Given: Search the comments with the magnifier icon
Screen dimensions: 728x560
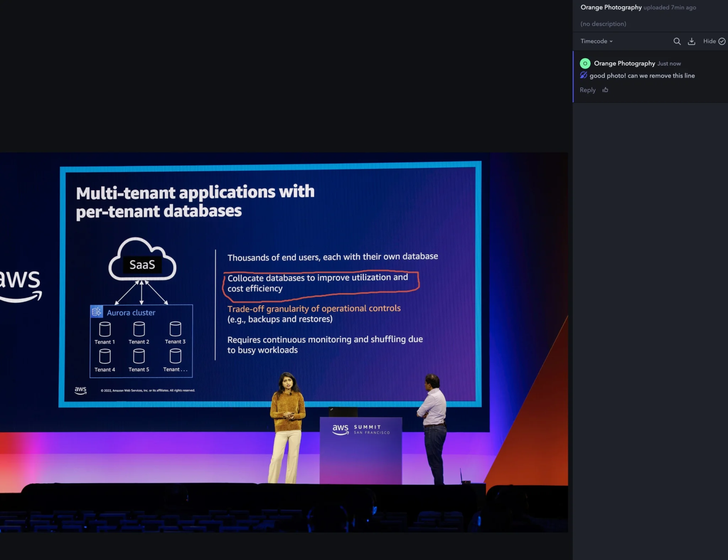Looking at the screenshot, I should tap(677, 41).
